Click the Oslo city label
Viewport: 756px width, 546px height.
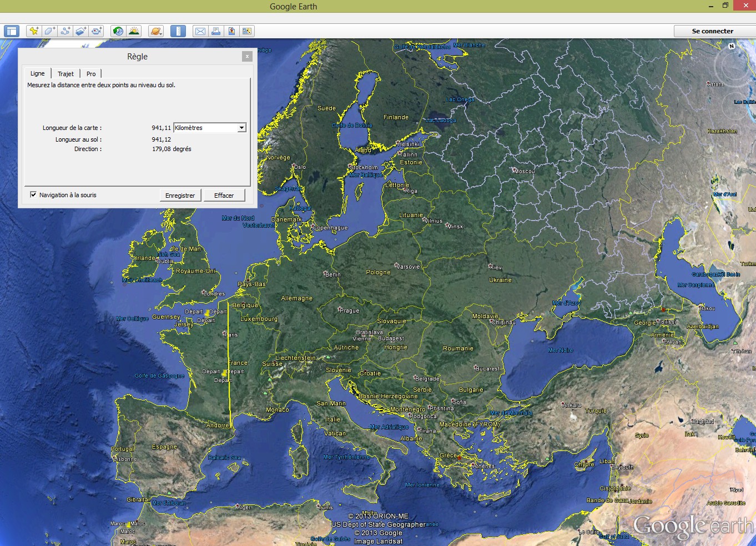pos(300,167)
